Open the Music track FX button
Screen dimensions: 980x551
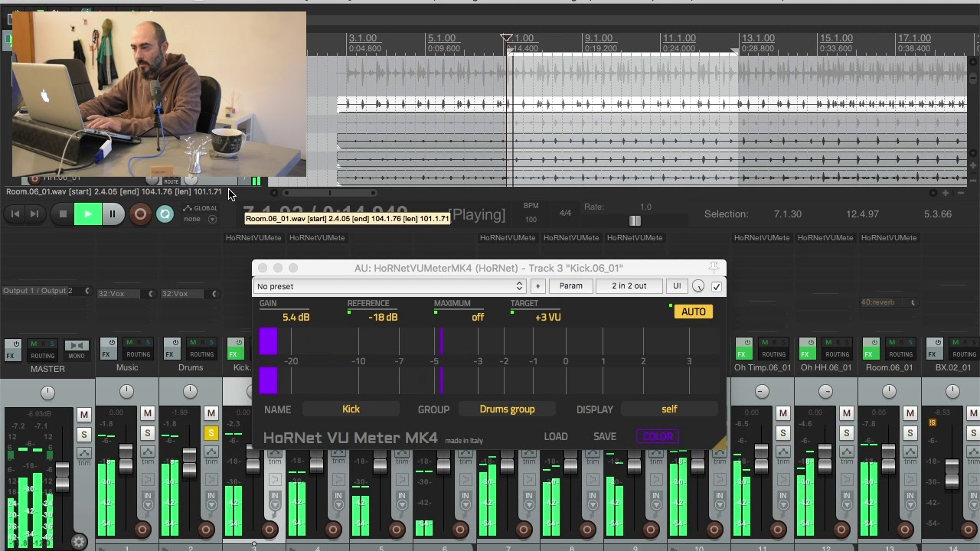click(x=108, y=350)
